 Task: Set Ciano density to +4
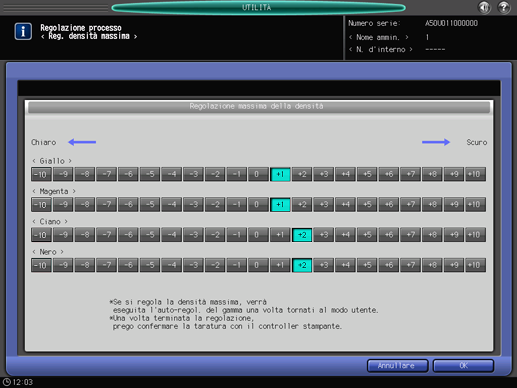point(345,235)
